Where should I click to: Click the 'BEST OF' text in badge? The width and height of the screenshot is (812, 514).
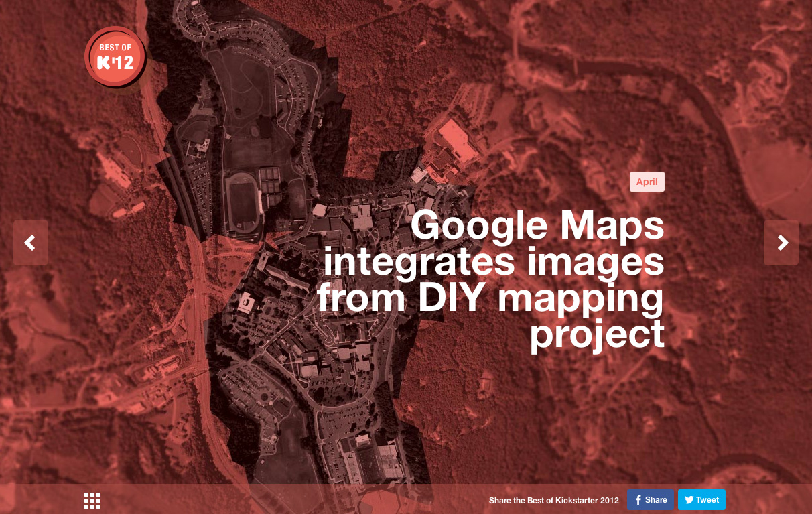tap(115, 48)
